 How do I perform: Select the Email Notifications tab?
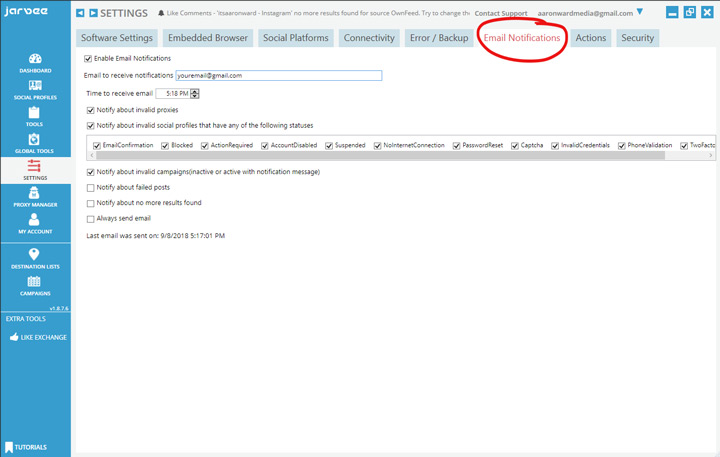point(522,38)
